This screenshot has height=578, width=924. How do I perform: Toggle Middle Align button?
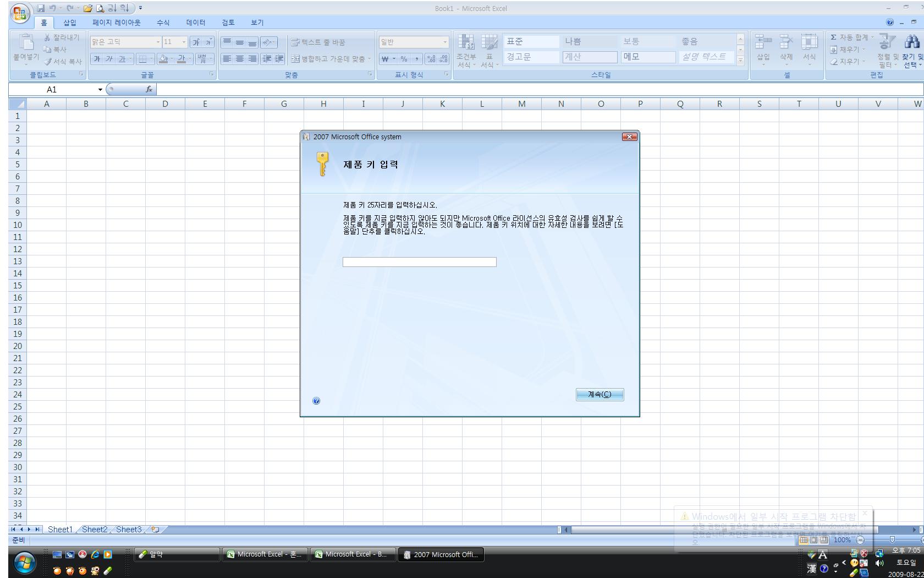(x=239, y=42)
